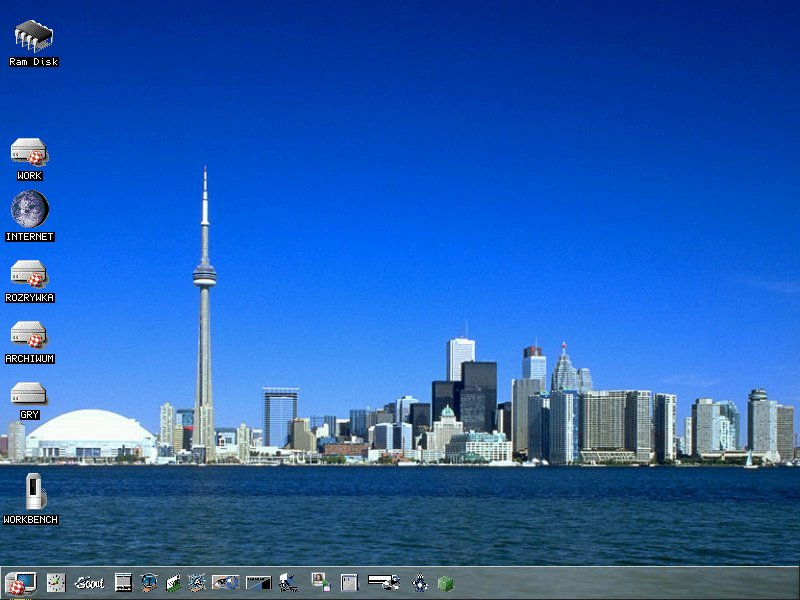Click the ROZRYWKA label text

30,297
